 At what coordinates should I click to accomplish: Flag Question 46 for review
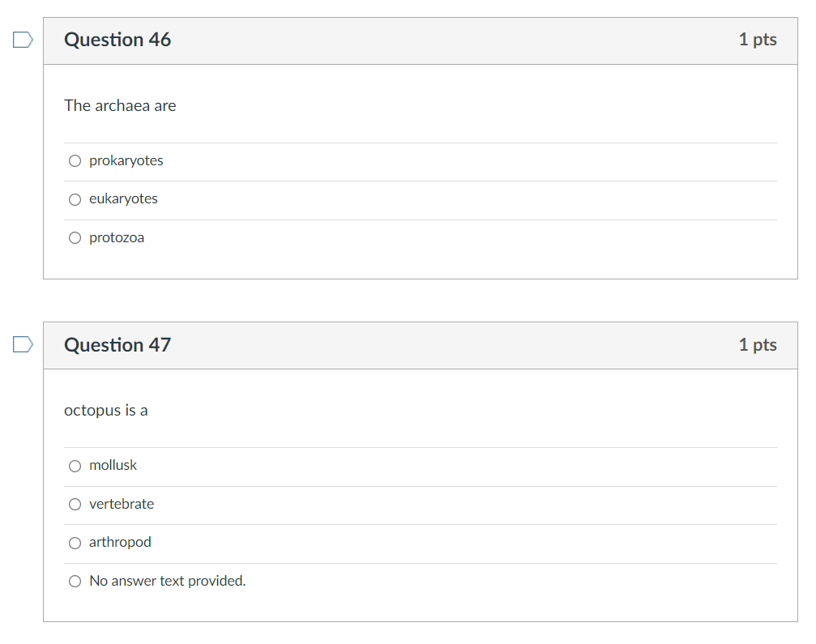tap(23, 40)
